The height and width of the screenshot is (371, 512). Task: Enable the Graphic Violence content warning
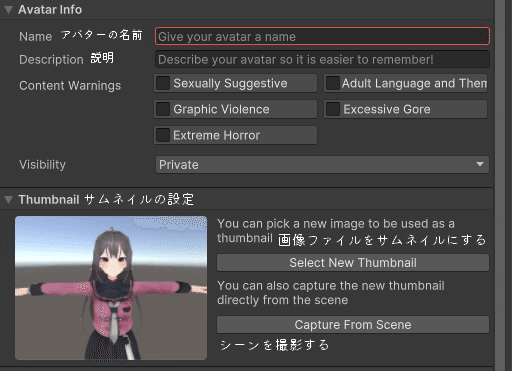163,109
